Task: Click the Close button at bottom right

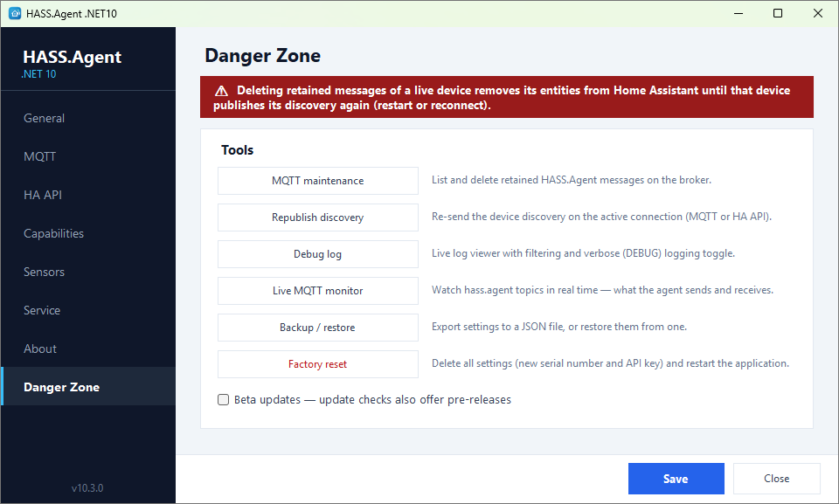Action: pos(776,479)
